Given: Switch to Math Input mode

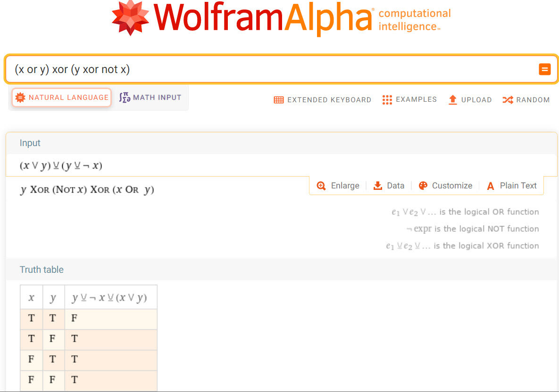Looking at the screenshot, I should click(x=150, y=98).
